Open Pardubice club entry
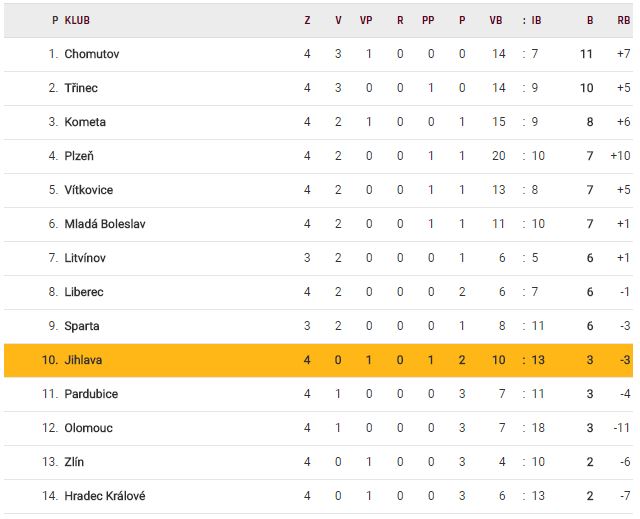Viewport: 640px width, 519px height. click(x=91, y=394)
